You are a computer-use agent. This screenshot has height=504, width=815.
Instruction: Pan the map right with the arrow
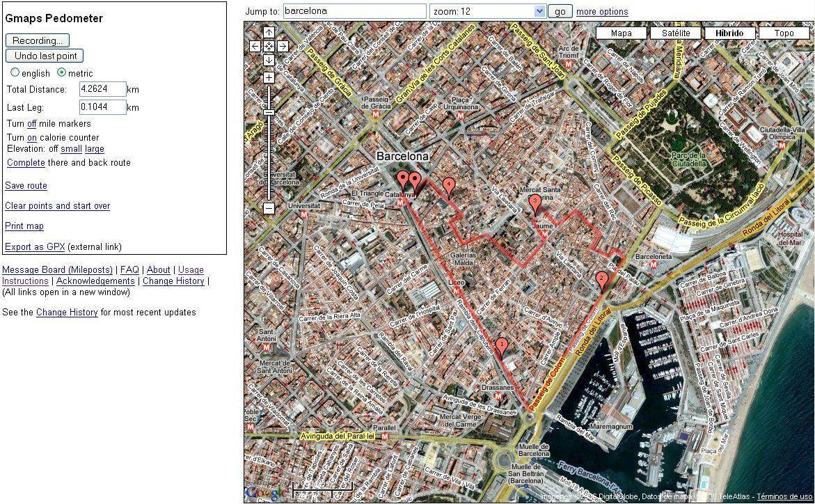coord(283,46)
